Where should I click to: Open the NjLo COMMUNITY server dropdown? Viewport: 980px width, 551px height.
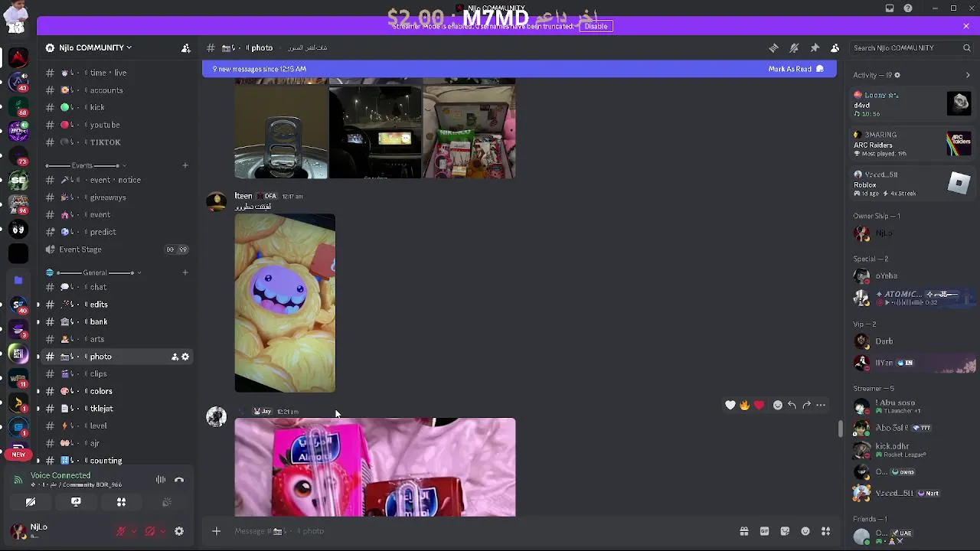[95, 47]
